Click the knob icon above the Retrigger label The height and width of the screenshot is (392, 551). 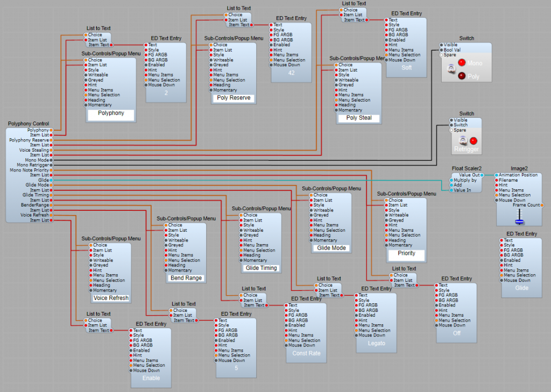[462, 140]
